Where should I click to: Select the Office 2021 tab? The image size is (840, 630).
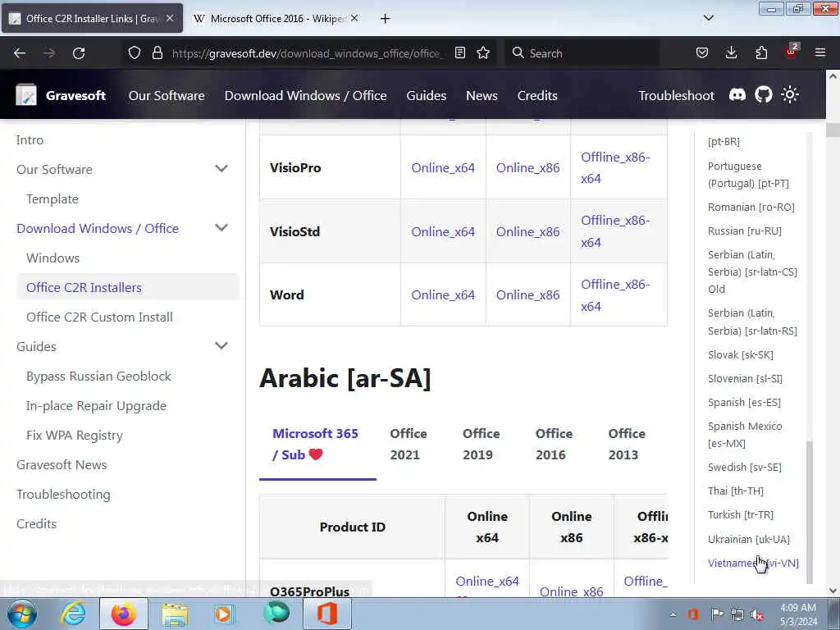click(409, 444)
